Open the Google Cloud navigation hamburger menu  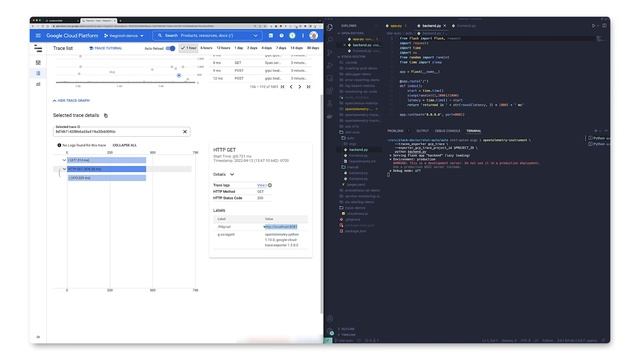pos(38,36)
